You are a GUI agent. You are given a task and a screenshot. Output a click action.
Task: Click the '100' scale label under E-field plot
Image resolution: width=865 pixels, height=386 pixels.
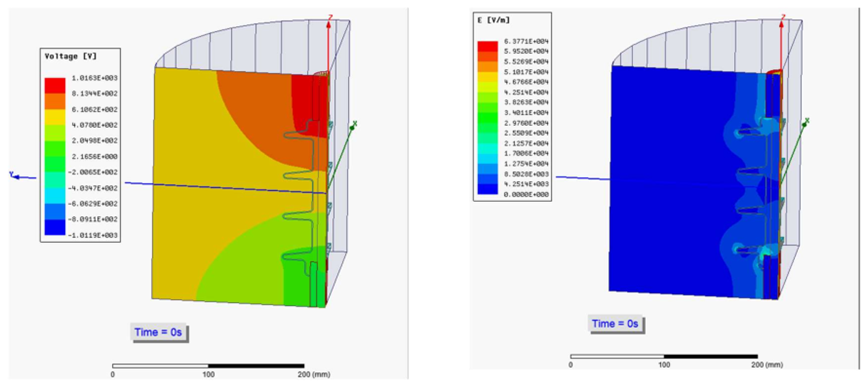point(664,364)
